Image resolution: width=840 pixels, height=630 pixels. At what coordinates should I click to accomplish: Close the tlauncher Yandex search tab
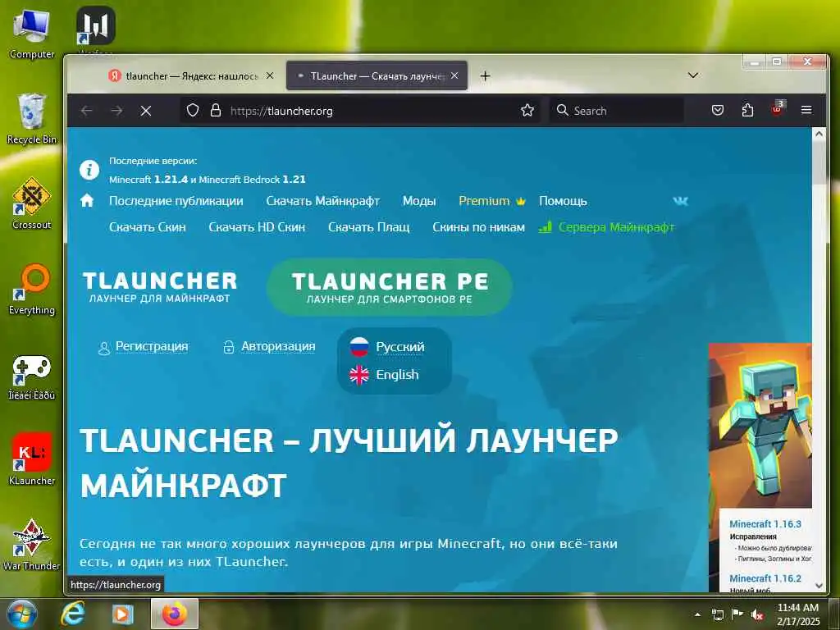point(270,76)
